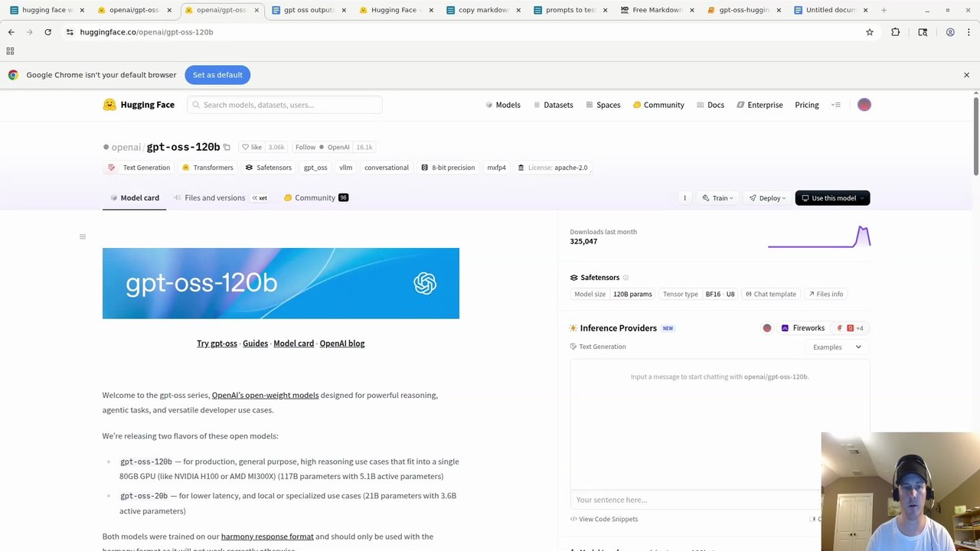Bookmark this page with the star icon
Viewport: 980px width, 551px height.
[870, 32]
